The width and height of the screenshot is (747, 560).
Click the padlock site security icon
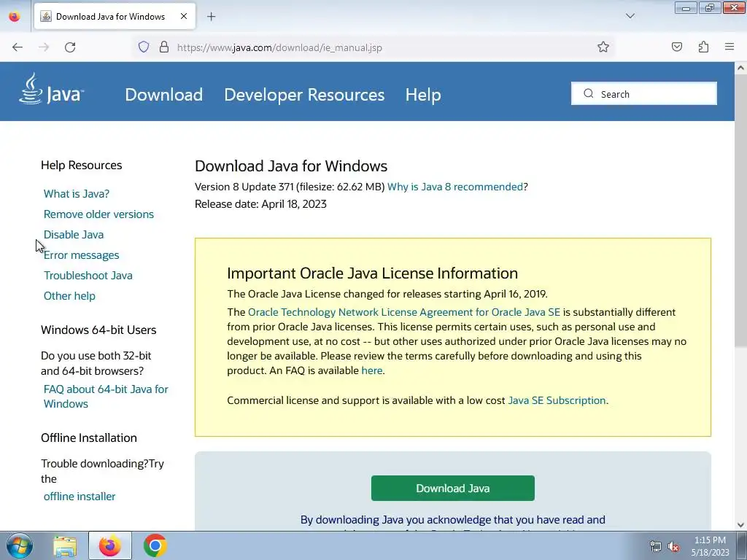tap(164, 47)
